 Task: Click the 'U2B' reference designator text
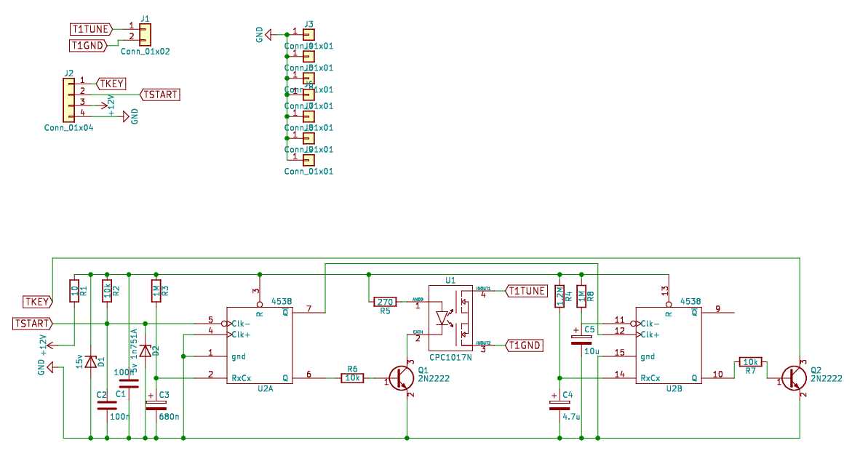(674, 389)
